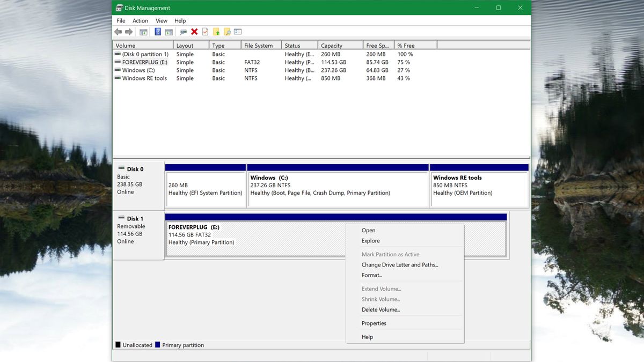Choose Properties from the context menu

(374, 323)
